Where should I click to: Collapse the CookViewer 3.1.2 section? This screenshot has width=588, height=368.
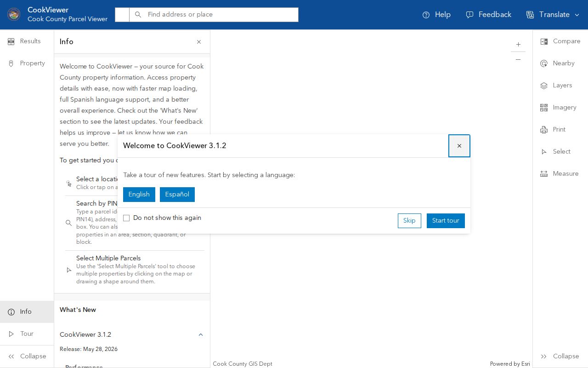(132, 335)
